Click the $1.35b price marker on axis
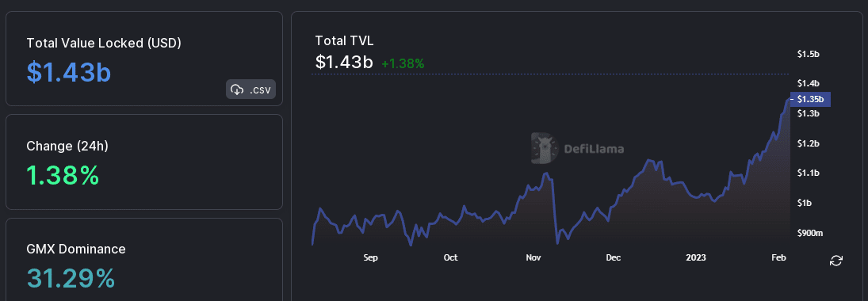Image resolution: width=868 pixels, height=301 pixels. 810,100
